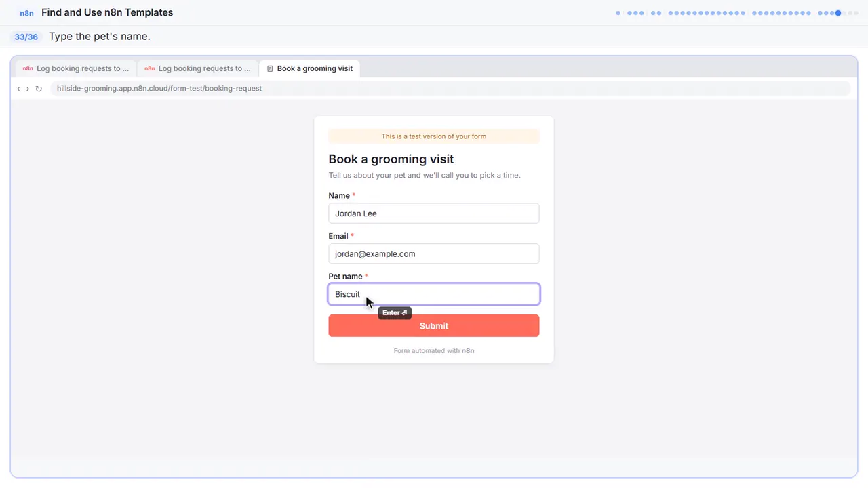
Task: Click the 'Type the pet's name.' instruction text
Action: click(100, 37)
